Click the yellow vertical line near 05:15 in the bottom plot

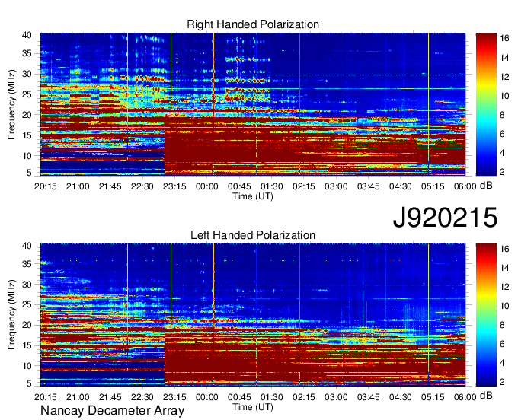click(x=428, y=315)
